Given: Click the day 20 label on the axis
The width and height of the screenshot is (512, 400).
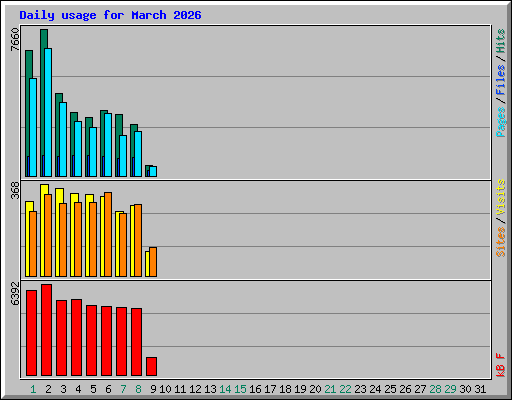Looking at the screenshot, I should [315, 389].
